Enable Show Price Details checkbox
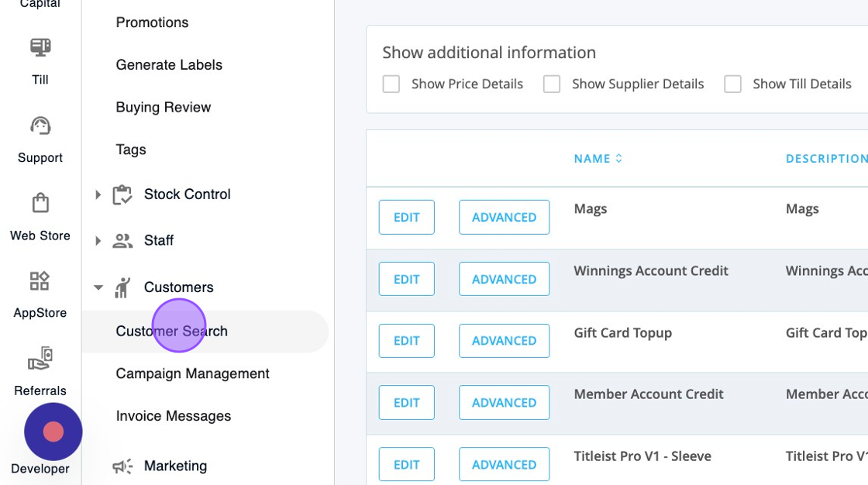868x485 pixels. pos(391,84)
